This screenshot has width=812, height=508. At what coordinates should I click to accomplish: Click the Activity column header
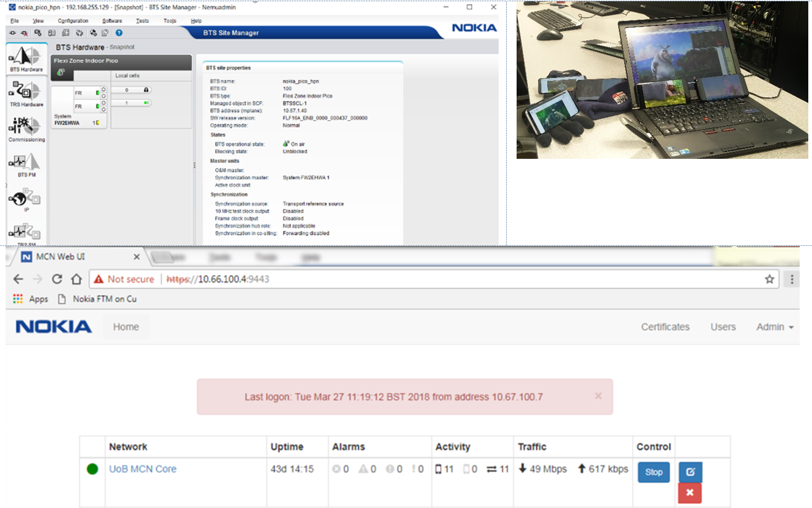point(453,447)
